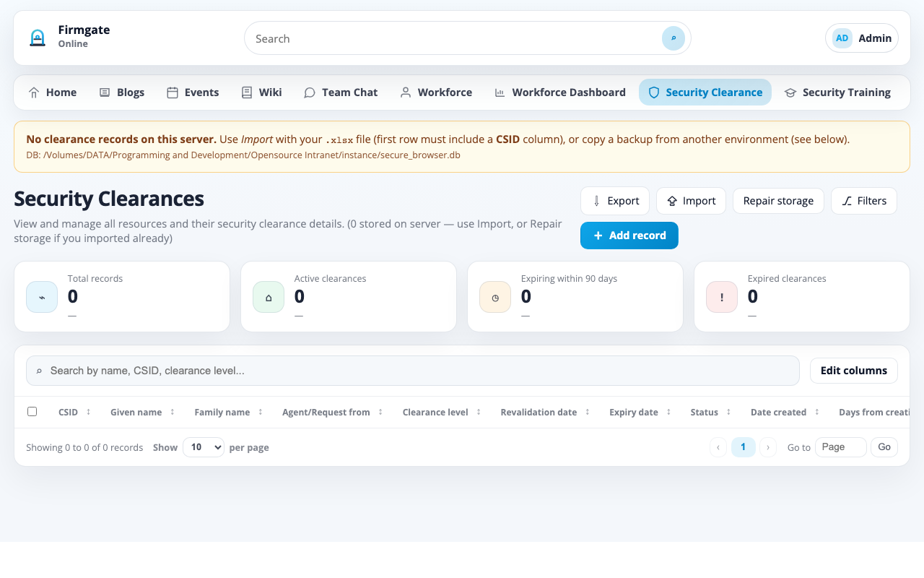Click the Wiki book icon
Viewport: 924px width, 578px height.
247,92
